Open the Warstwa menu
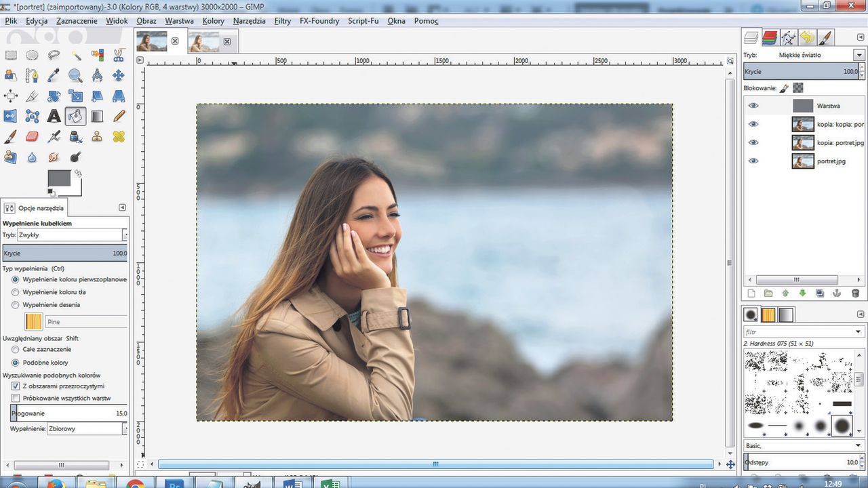This screenshot has width=868, height=488. (179, 21)
